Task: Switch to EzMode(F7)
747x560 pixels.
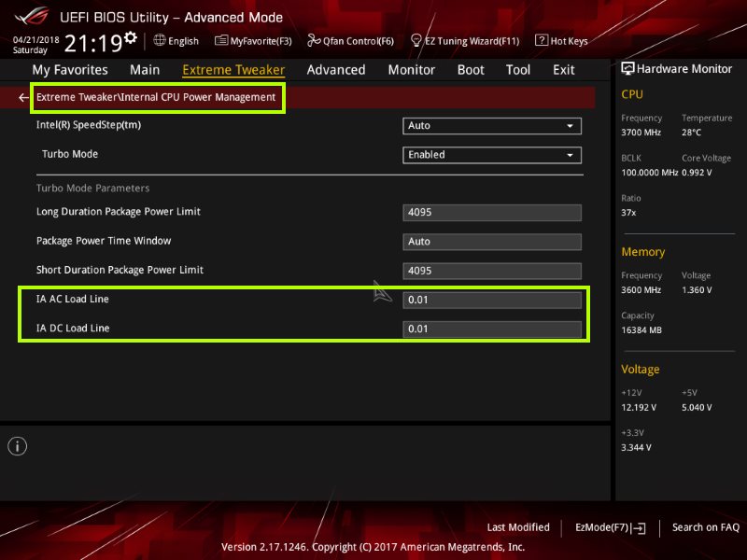Action: click(x=611, y=527)
